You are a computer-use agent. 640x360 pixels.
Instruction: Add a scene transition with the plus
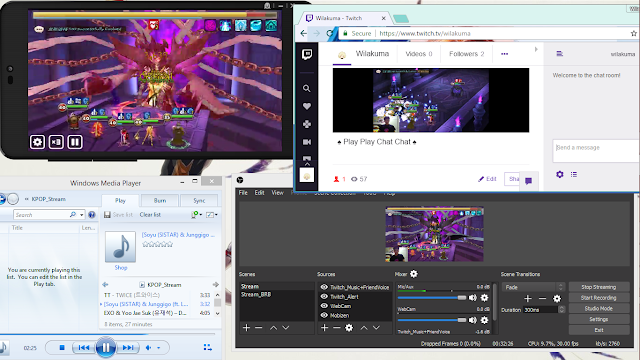pos(528,299)
